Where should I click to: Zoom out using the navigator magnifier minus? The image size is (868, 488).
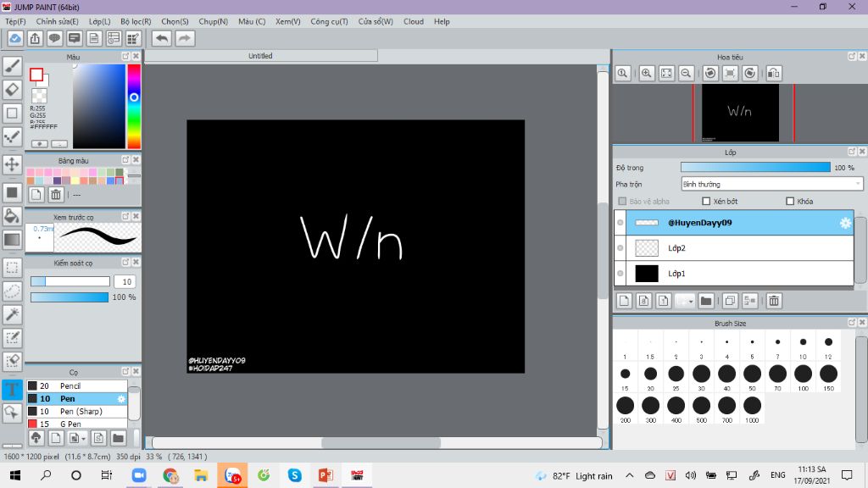coord(686,73)
